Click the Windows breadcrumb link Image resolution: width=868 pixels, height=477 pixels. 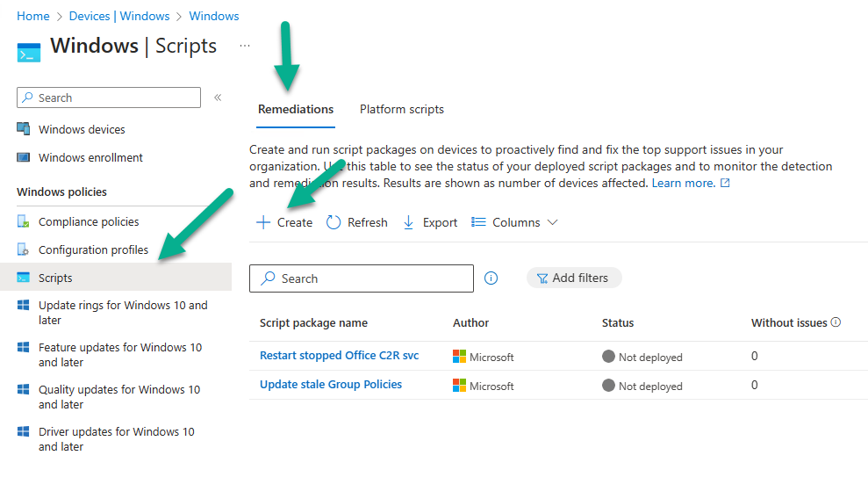(x=214, y=16)
